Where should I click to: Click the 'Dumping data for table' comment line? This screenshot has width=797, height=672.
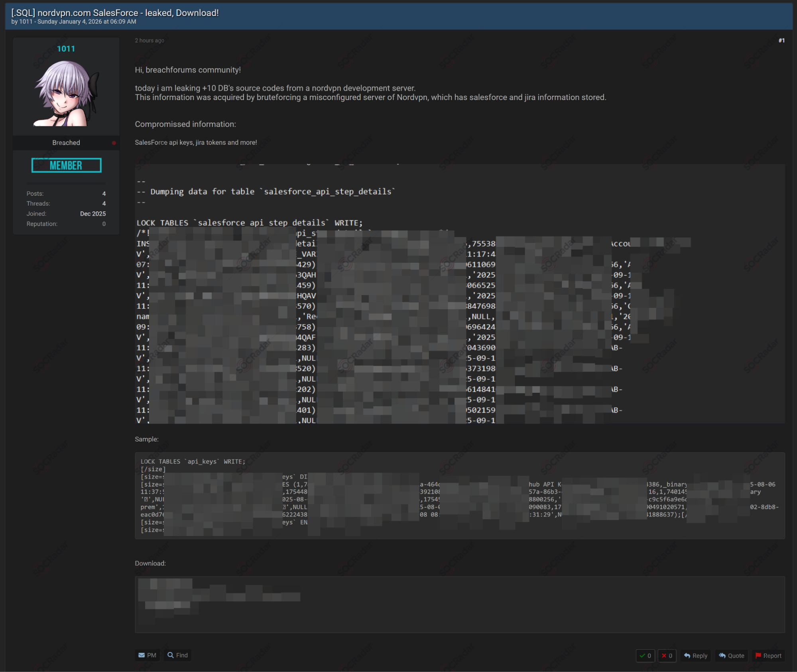click(266, 191)
